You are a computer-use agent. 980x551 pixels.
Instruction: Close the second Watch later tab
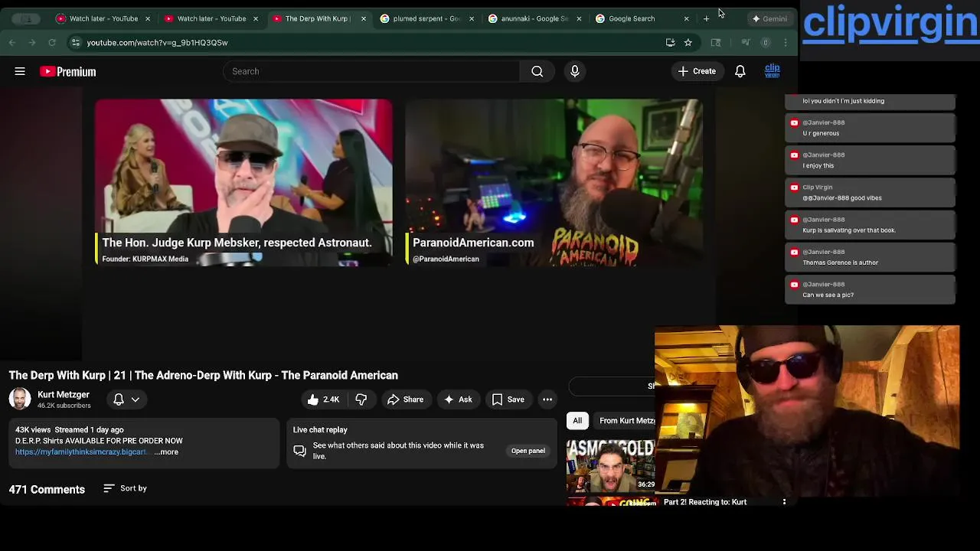click(256, 18)
